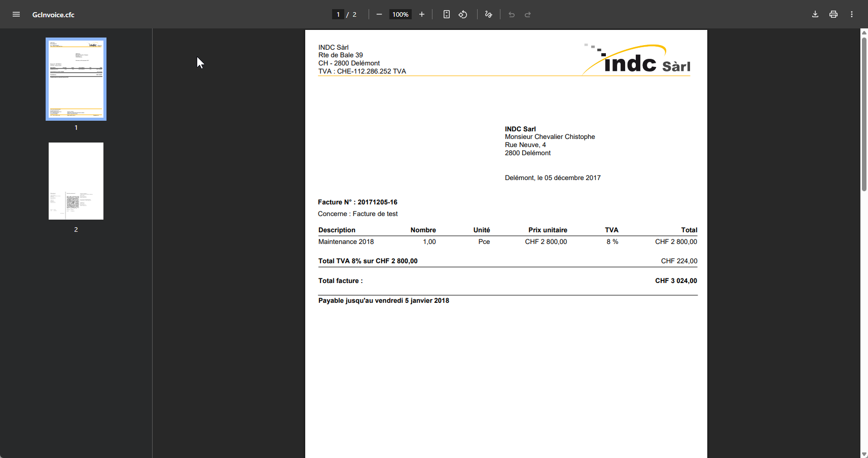The width and height of the screenshot is (868, 458).
Task: Select page 1 thumbnail in sidebar
Action: coord(76,79)
